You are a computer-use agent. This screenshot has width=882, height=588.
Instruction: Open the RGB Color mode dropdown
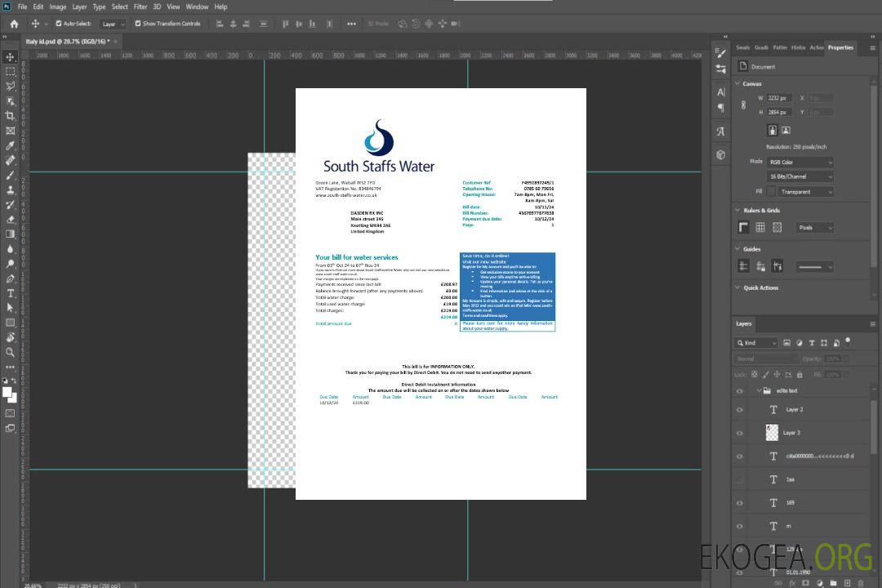800,162
